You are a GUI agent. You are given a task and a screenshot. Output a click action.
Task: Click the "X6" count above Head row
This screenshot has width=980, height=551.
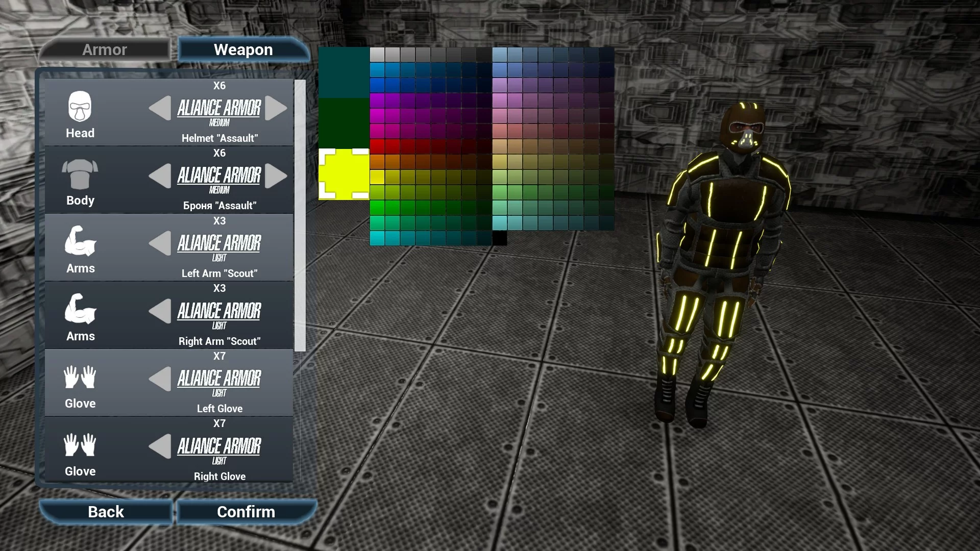click(x=219, y=86)
